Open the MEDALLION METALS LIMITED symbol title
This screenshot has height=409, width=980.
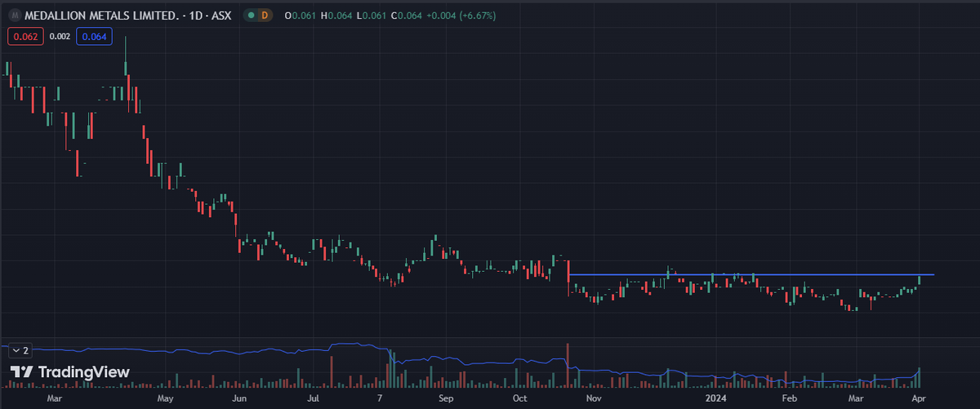pos(127,16)
